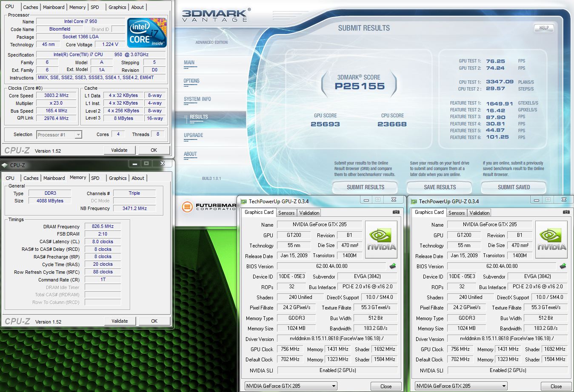Click the SUBMIT SAVED button
The width and height of the screenshot is (574, 392).
(514, 187)
